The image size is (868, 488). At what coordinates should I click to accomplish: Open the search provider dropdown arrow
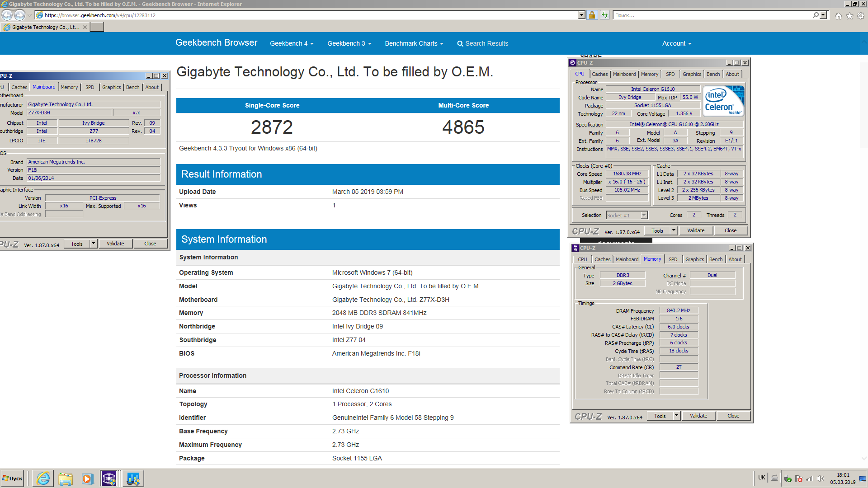(x=823, y=15)
